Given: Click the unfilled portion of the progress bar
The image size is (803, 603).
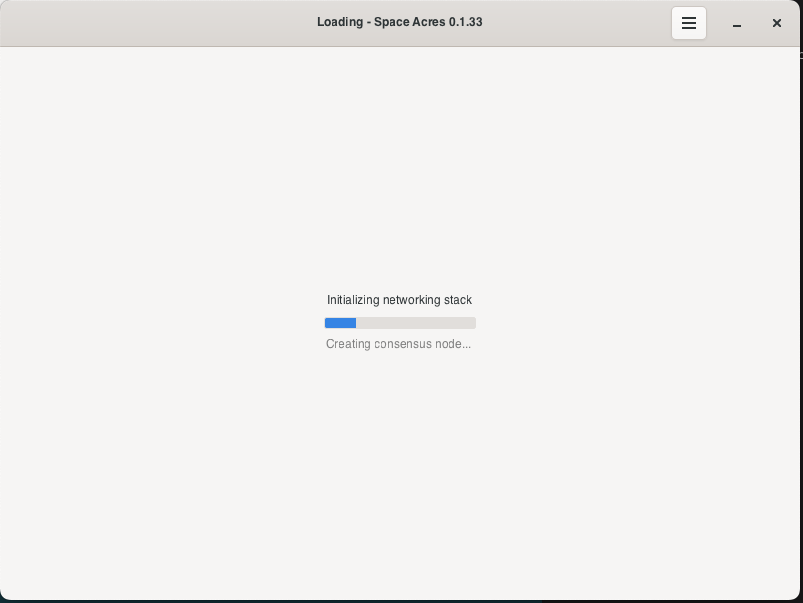Looking at the screenshot, I should tap(430, 323).
